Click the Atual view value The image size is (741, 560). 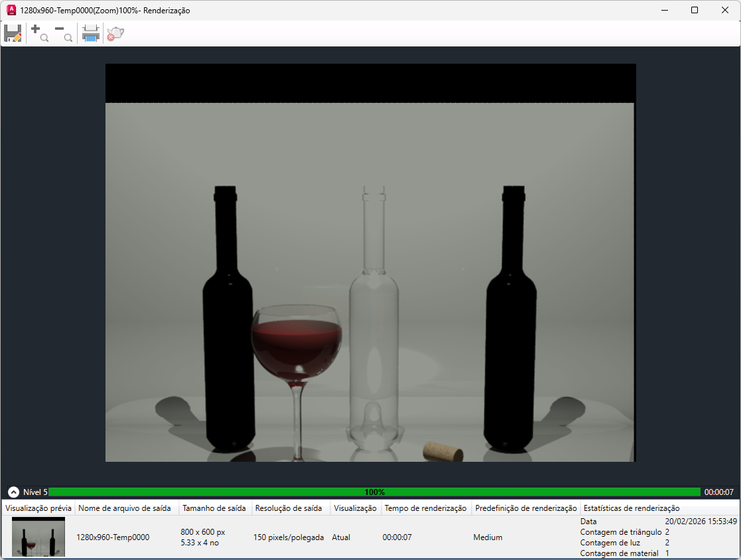coord(341,537)
